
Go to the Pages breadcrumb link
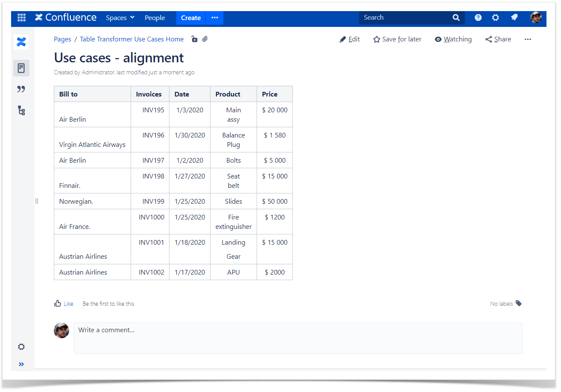tap(62, 39)
